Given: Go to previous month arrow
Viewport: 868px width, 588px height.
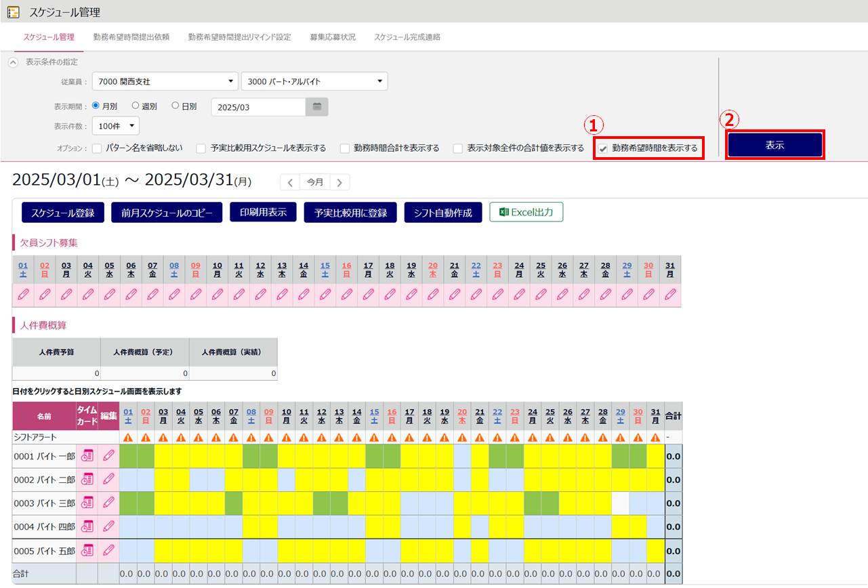Looking at the screenshot, I should 290,182.
